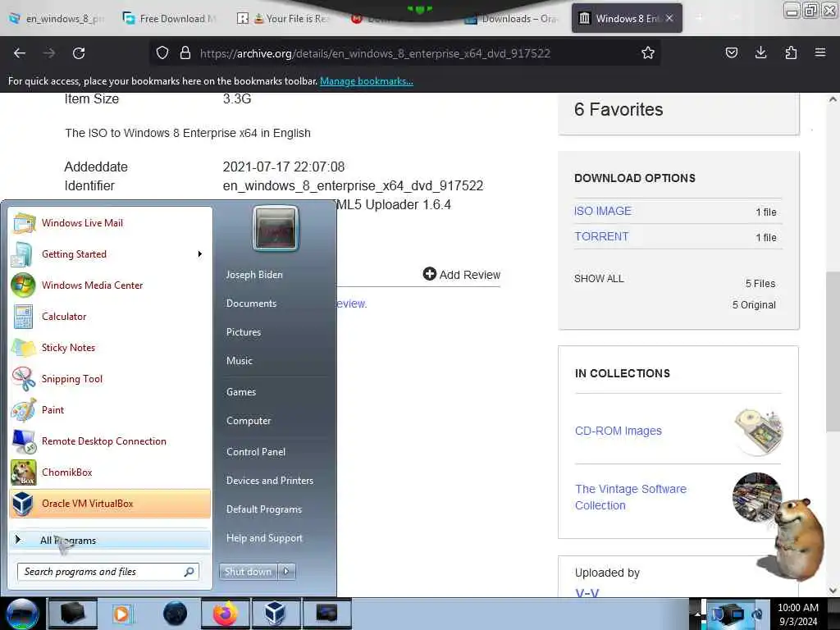Open Sticky Notes app
Image resolution: width=840 pixels, height=630 pixels.
110,347
